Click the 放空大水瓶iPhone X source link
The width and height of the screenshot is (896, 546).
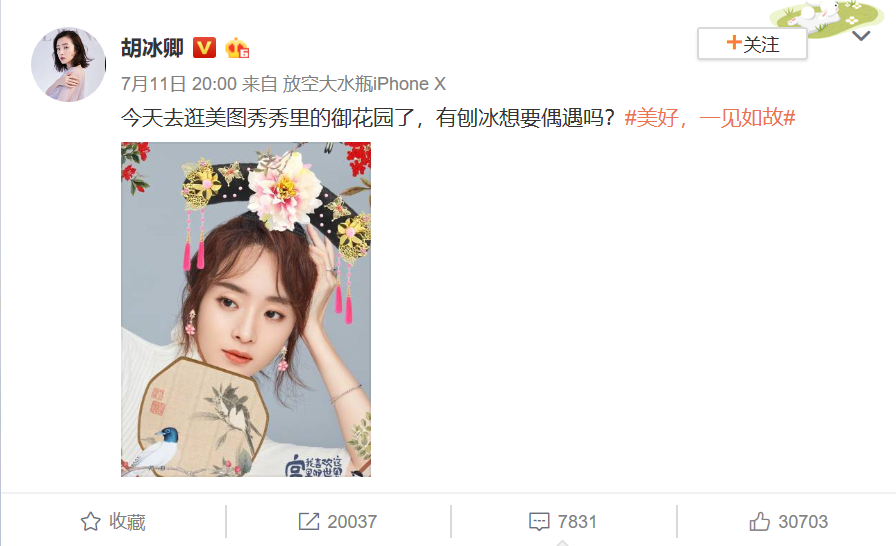coord(364,84)
